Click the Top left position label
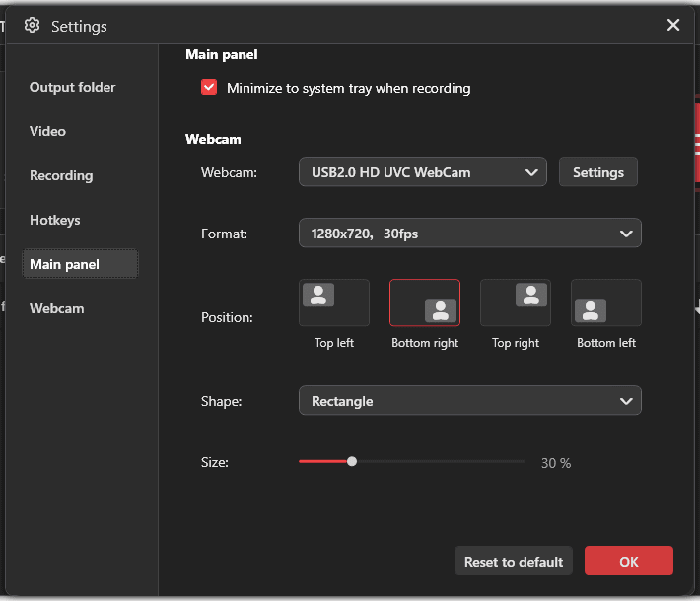 coord(334,343)
